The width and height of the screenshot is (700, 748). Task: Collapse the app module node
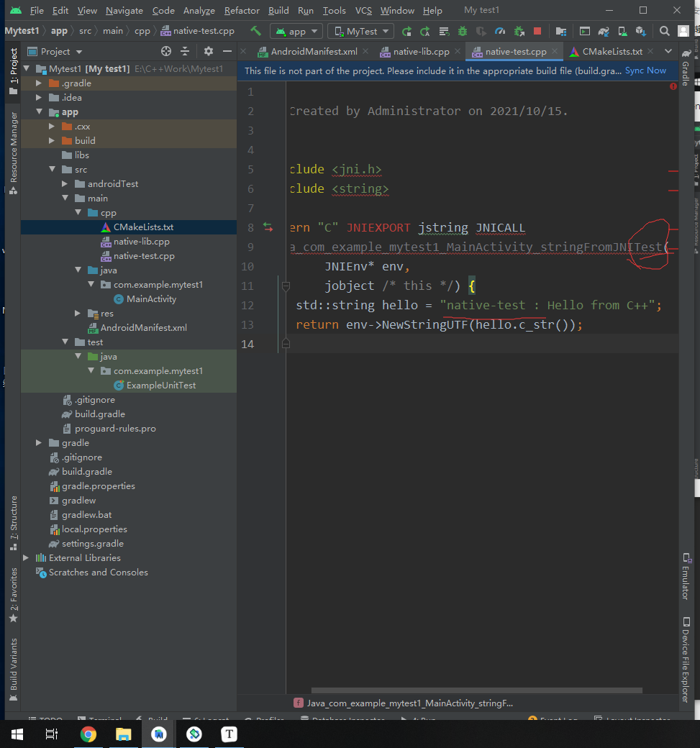click(39, 111)
